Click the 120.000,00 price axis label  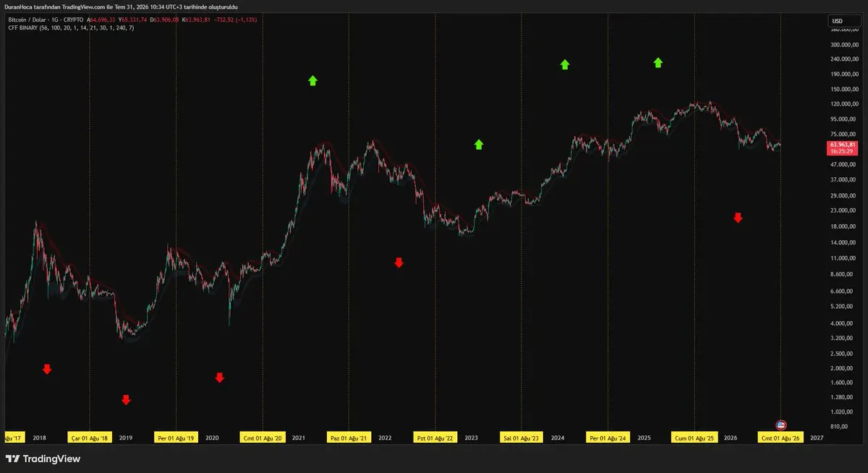(x=844, y=103)
